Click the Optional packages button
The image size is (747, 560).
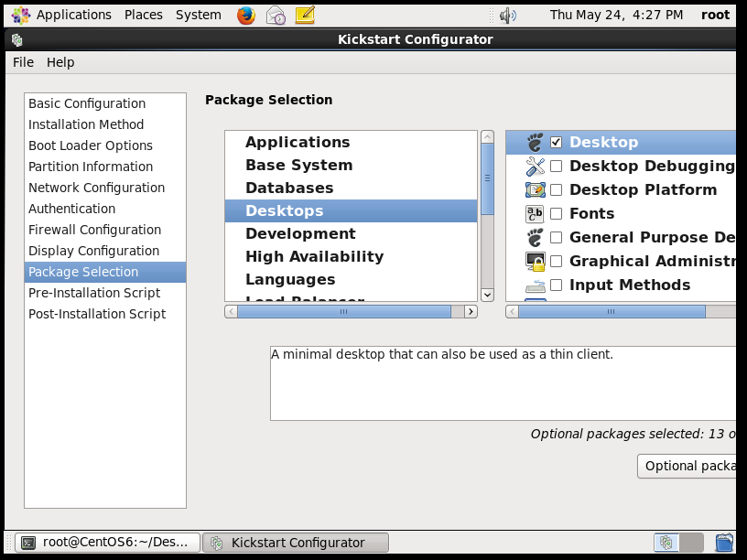(x=687, y=466)
